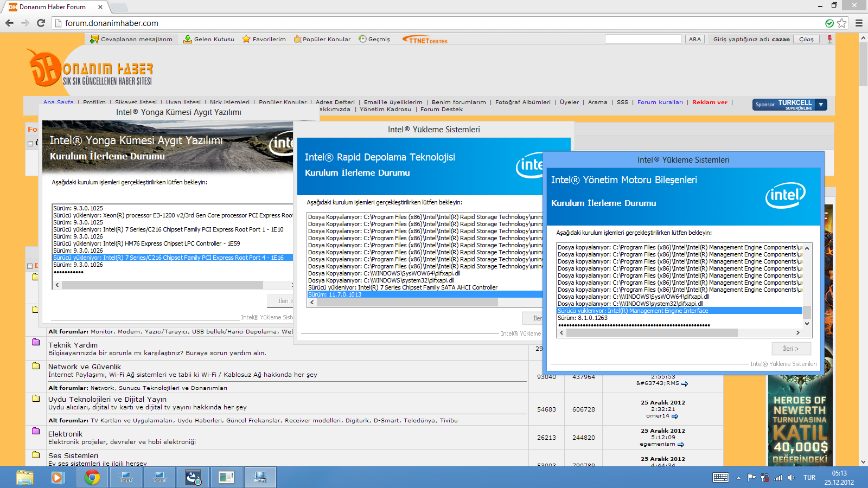Click network signal tray icon
This screenshot has width=868, height=488.
click(778, 478)
